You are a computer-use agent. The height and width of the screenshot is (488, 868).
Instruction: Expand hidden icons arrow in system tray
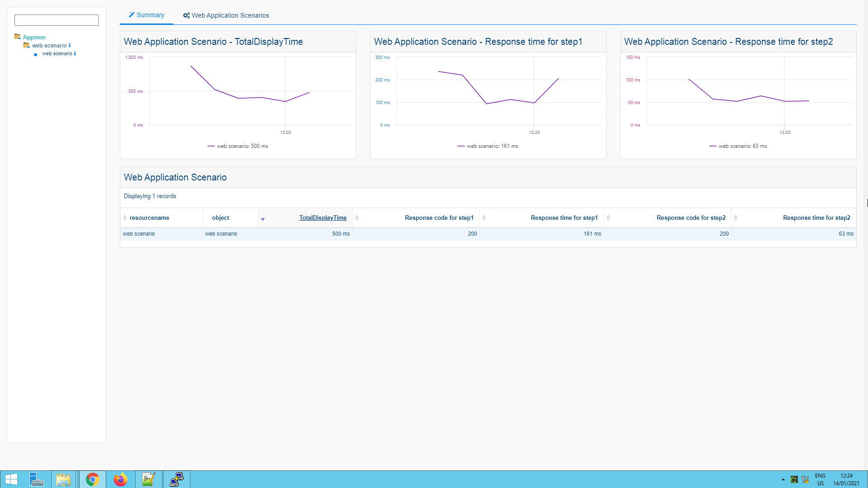[x=783, y=479]
